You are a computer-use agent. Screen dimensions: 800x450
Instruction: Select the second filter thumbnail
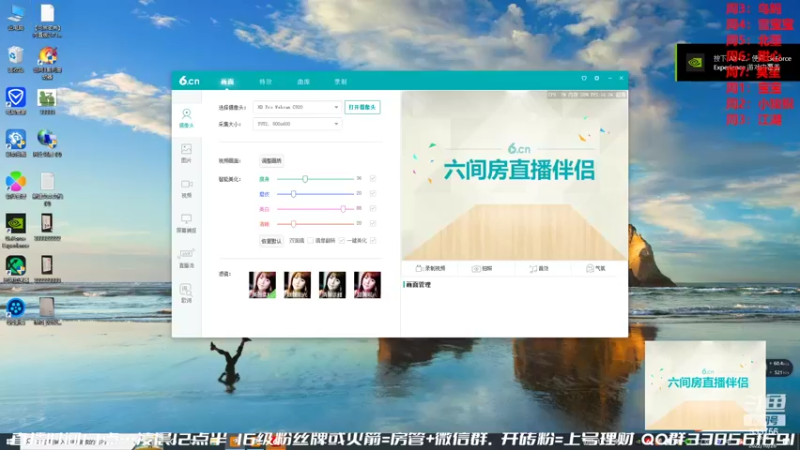(x=297, y=285)
